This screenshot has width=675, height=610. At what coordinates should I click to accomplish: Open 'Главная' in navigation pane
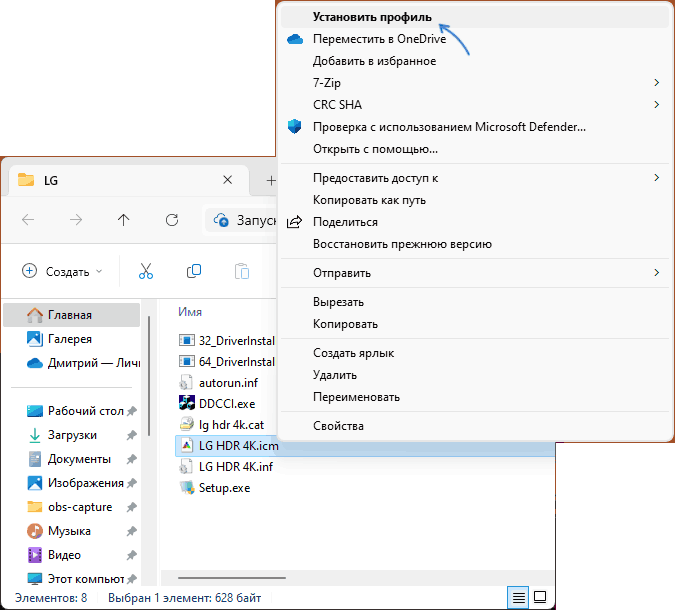coord(71,315)
